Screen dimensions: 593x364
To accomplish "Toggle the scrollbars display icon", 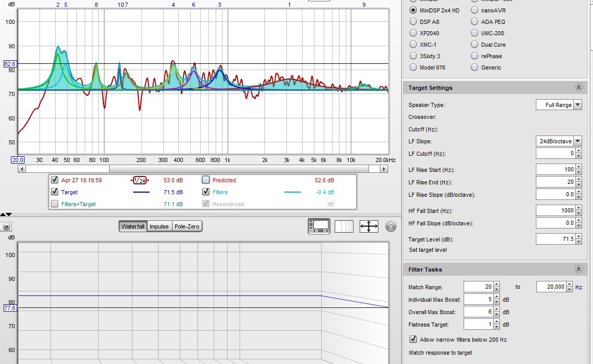I will point(319,226).
